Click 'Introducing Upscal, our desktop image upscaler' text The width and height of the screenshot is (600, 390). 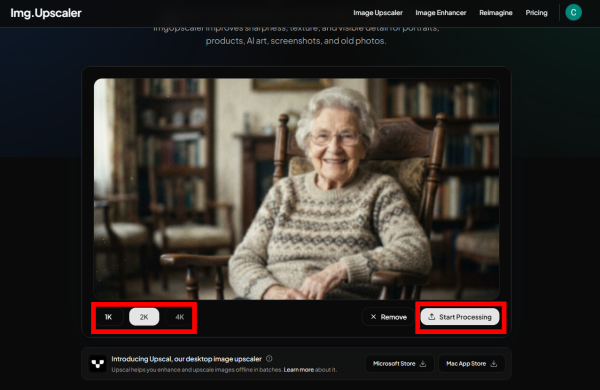point(186,359)
